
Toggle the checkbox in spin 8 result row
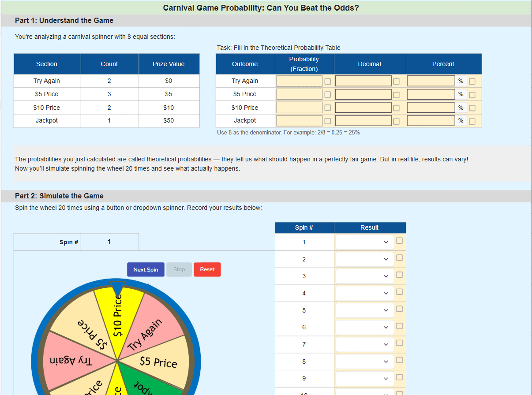click(x=399, y=360)
